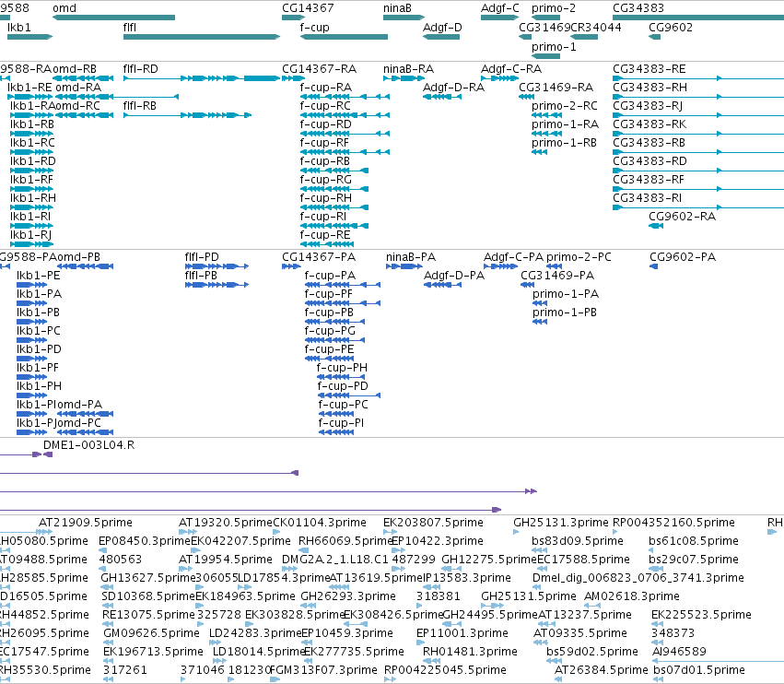Click the CG9602 gene label
This screenshot has width=784, height=684.
coord(671,27)
